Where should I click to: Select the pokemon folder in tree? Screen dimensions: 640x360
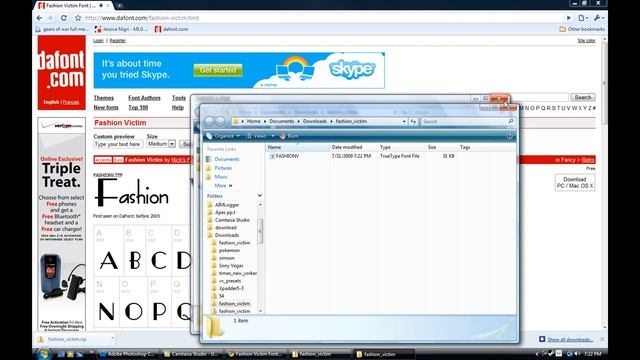[229, 251]
